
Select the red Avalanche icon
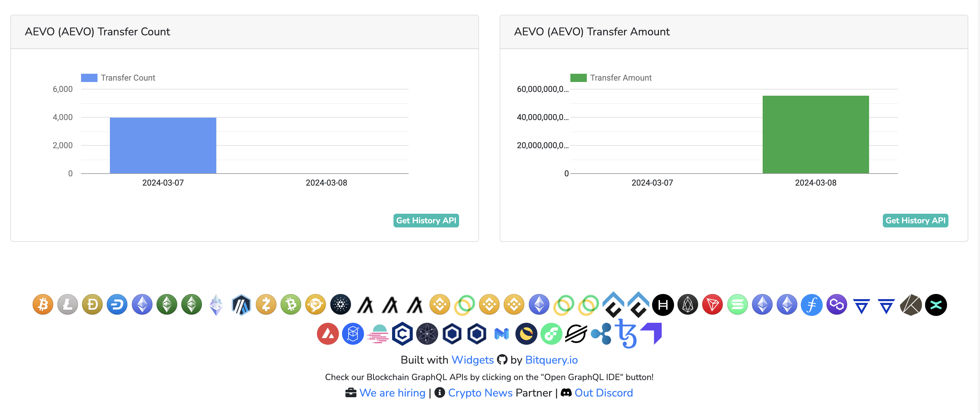[x=328, y=334]
